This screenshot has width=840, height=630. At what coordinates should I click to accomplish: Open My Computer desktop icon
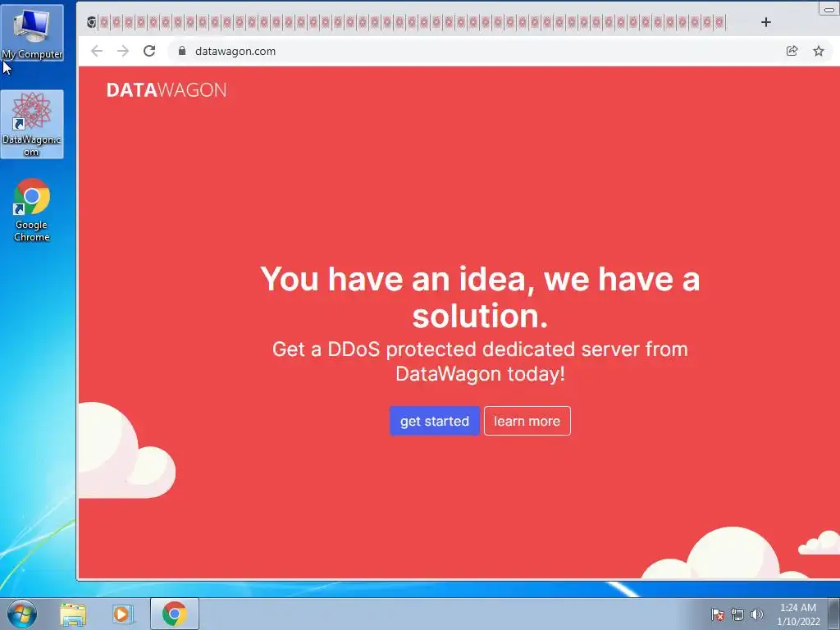(x=32, y=33)
